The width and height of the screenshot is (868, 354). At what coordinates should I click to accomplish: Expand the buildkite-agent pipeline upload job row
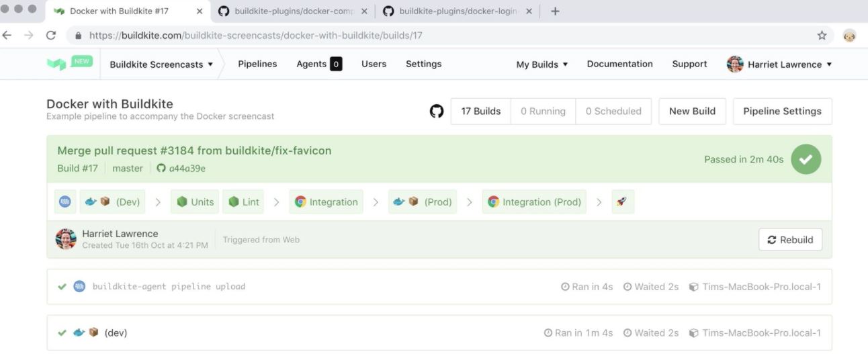[x=439, y=287]
